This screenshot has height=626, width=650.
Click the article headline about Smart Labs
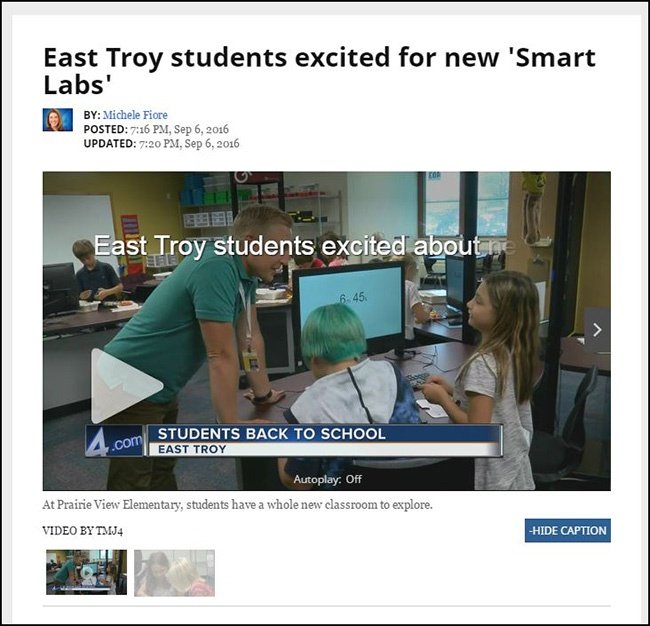pos(319,70)
